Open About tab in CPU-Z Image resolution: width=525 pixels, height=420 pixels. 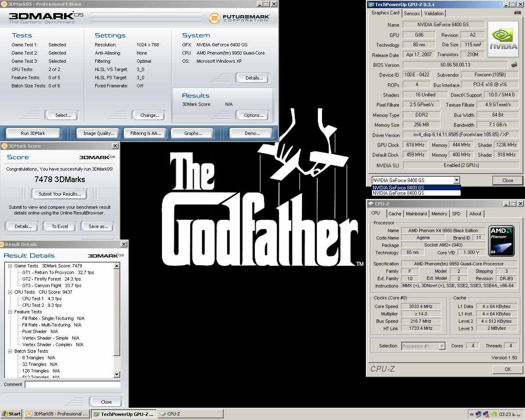click(x=475, y=214)
